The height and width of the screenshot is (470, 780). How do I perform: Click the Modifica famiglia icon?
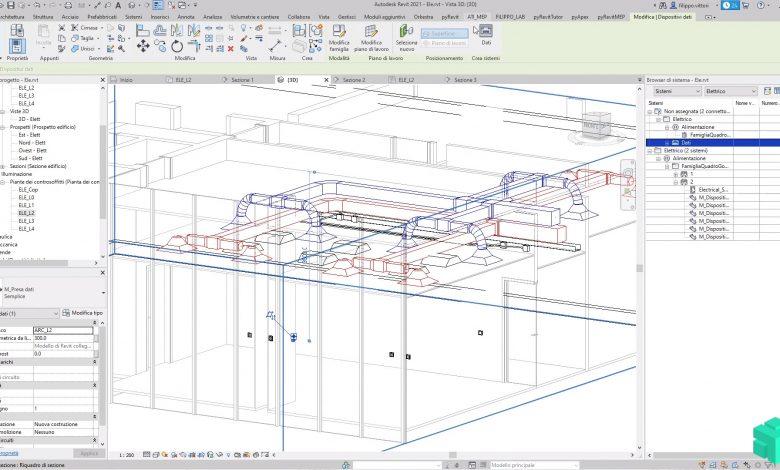(x=339, y=32)
